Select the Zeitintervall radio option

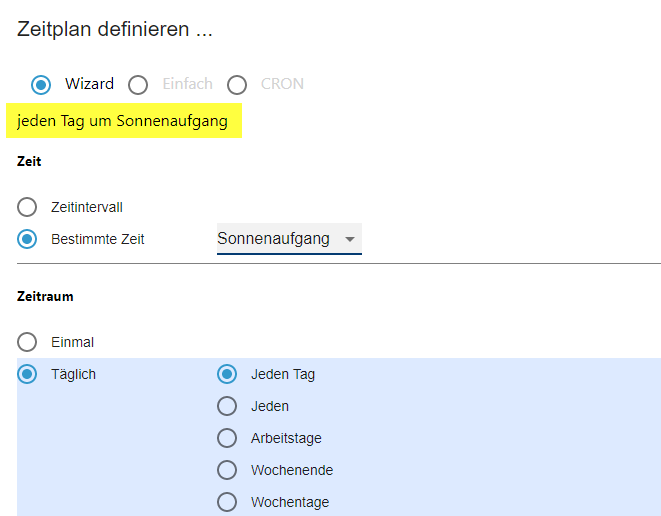tap(28, 208)
